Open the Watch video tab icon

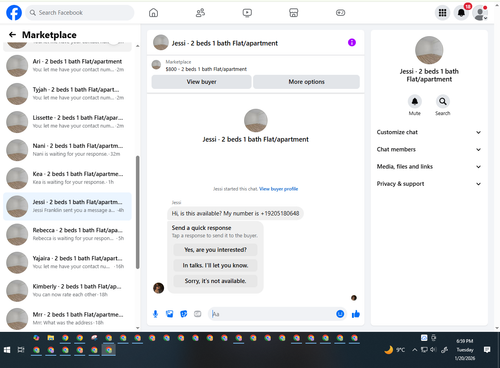[247, 13]
